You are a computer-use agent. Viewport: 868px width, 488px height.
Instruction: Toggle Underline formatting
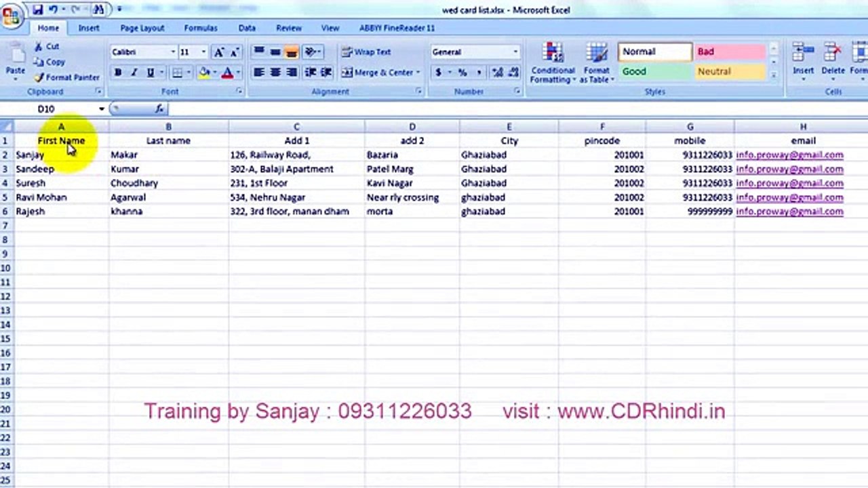click(150, 73)
